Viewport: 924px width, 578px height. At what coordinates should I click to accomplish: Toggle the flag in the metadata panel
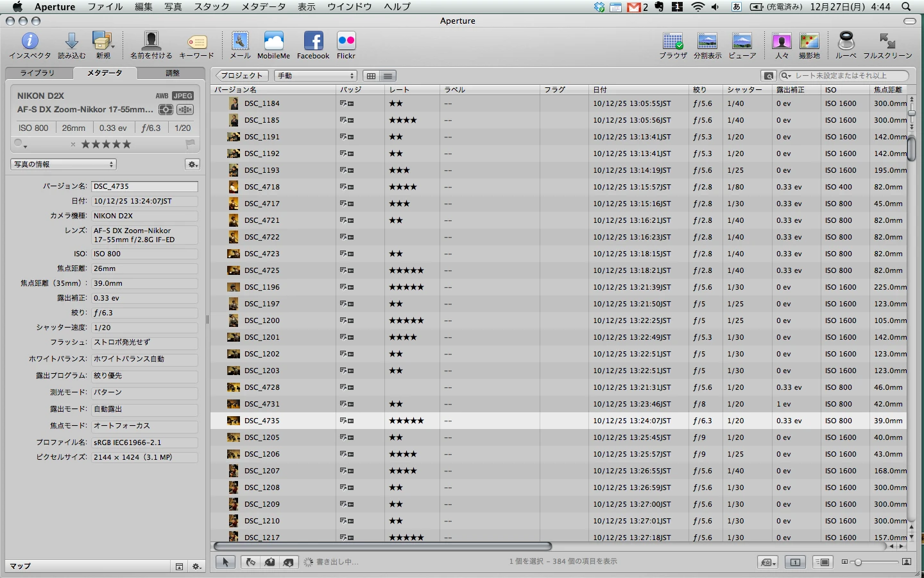pos(190,144)
